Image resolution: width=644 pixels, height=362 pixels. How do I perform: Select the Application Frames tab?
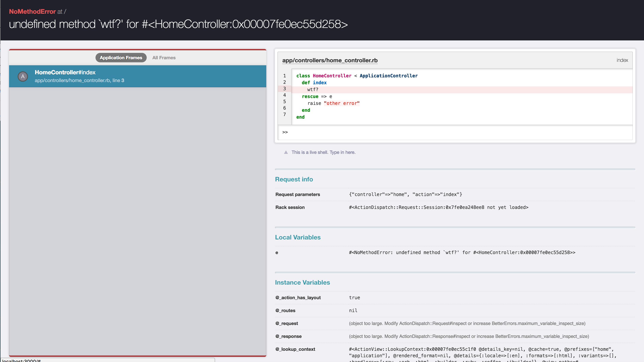click(121, 58)
